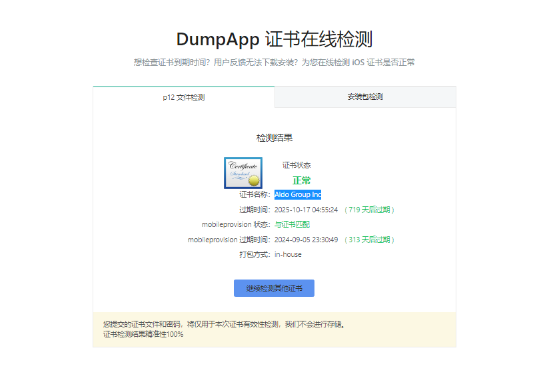Viewport: 543px width, 392px height.
Task: Click the mobileprovision 过期时间 label
Action: point(229,240)
